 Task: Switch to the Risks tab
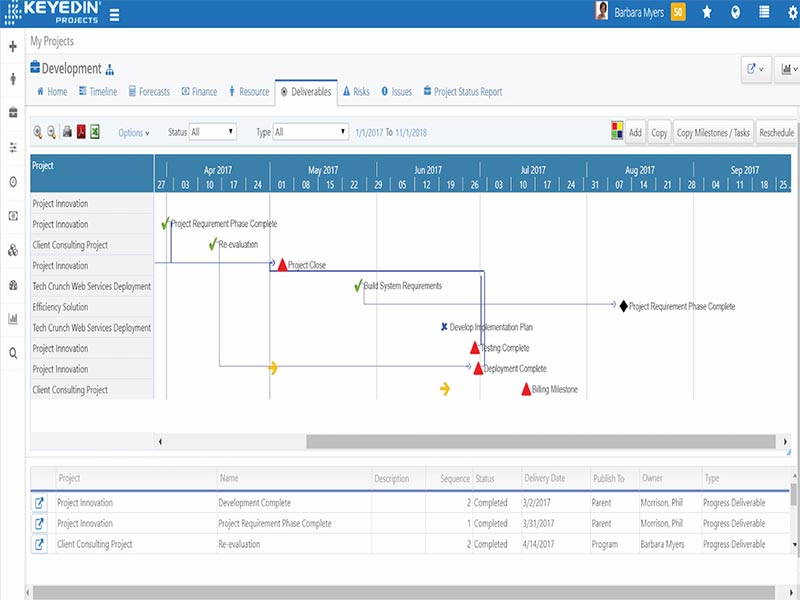355,92
